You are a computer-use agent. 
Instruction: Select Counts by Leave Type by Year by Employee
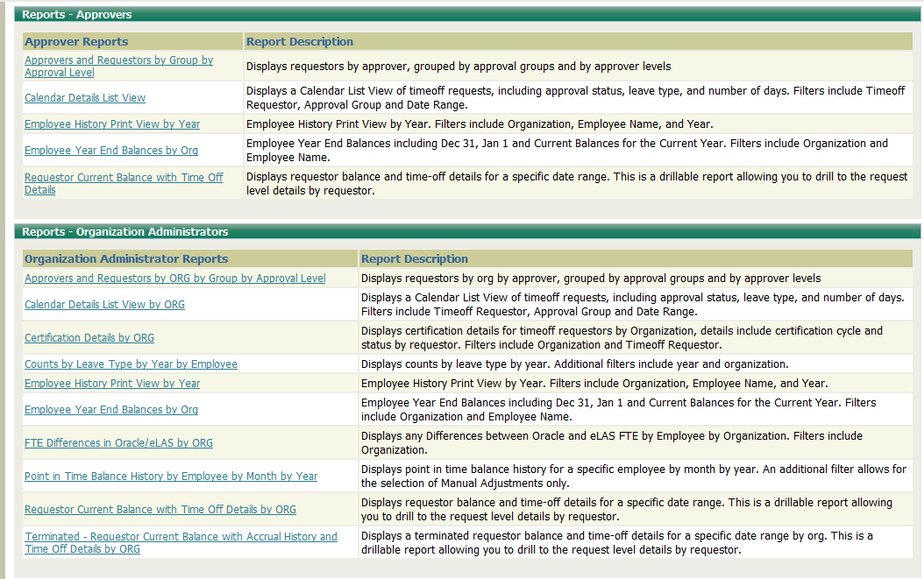pyautogui.click(x=131, y=364)
